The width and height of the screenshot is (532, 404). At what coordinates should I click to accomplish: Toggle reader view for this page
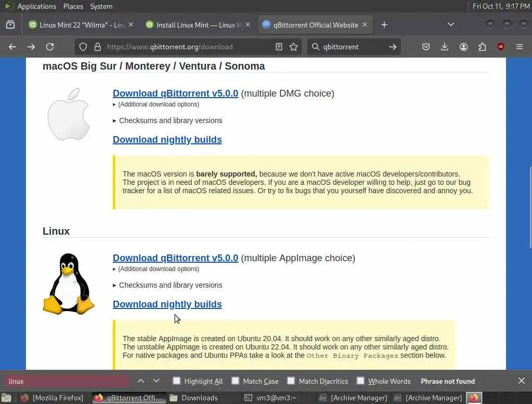pos(279,47)
